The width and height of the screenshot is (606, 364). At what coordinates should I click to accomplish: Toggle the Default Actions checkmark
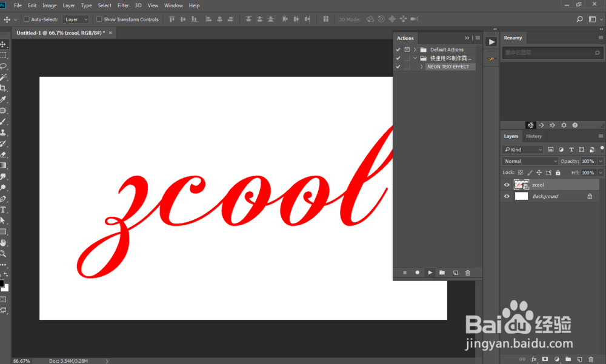[x=398, y=50]
